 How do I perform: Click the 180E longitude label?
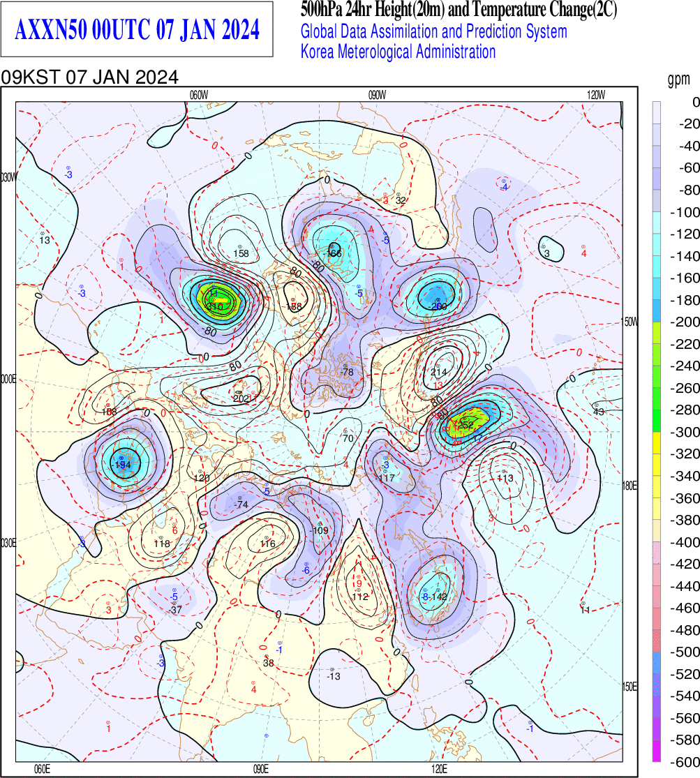click(630, 486)
